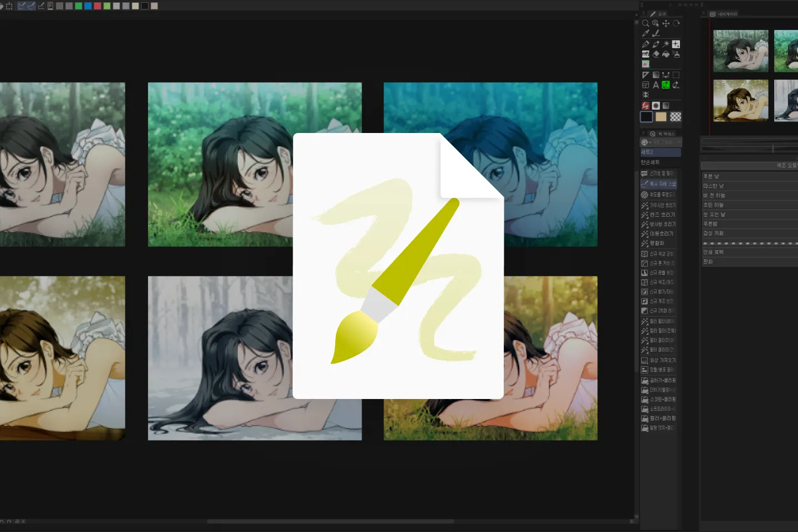
Task: Click '신규 레벨 보정' in Quick Access
Action: click(658, 273)
